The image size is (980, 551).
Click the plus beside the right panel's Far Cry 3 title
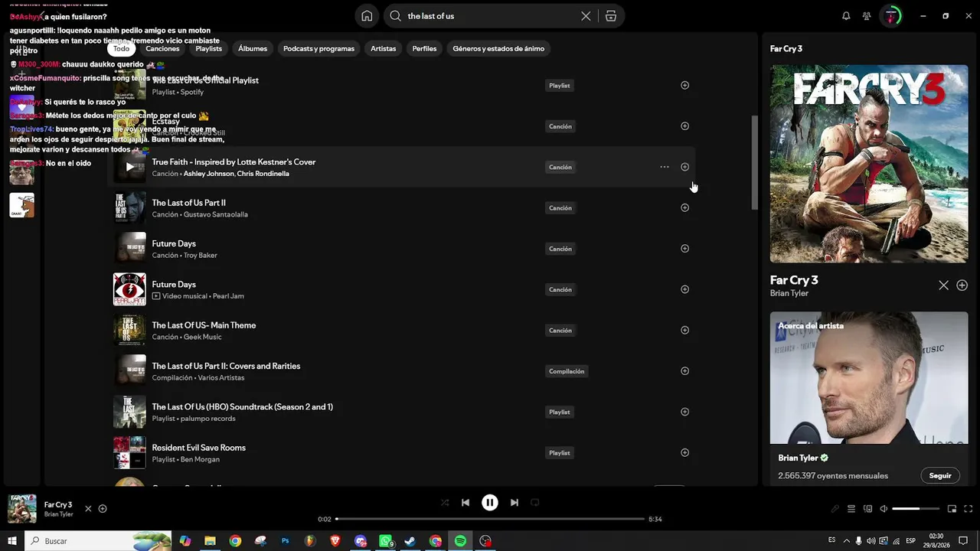point(962,285)
